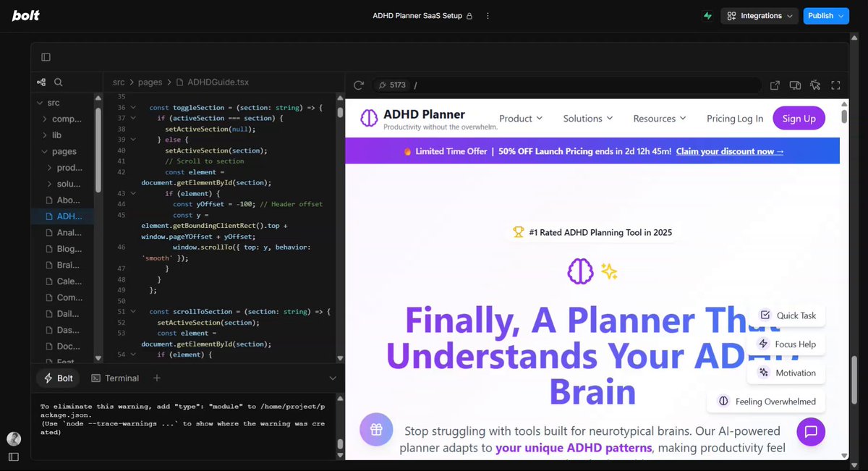868x471 pixels.
Task: Expand the Solutions nav menu
Action: click(x=588, y=119)
